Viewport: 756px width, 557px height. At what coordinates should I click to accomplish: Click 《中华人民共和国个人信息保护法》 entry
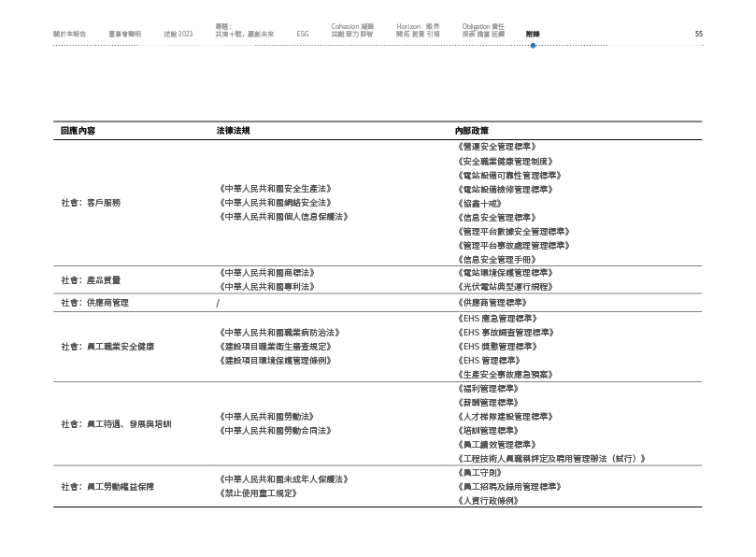[x=282, y=216]
